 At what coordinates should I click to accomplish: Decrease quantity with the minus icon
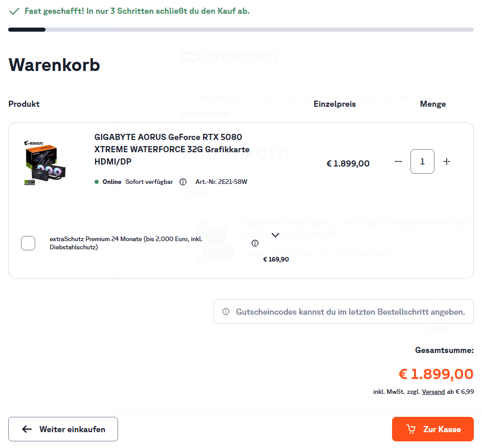point(398,161)
